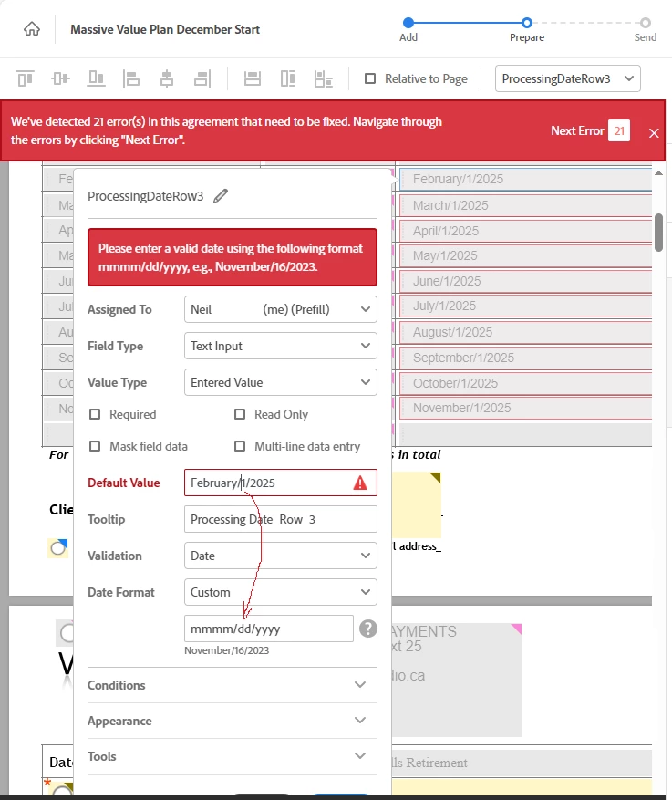672x800 pixels.
Task: Select the September/1/2025 field
Action: click(526, 358)
